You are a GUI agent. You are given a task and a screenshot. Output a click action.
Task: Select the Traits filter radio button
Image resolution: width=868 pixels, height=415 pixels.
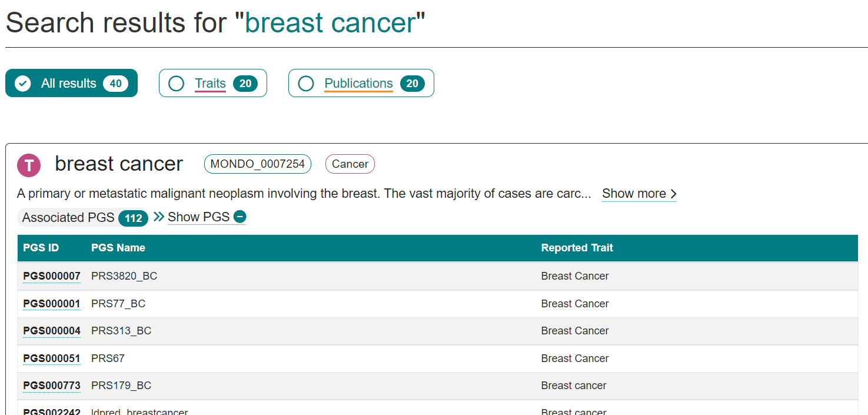coord(177,83)
